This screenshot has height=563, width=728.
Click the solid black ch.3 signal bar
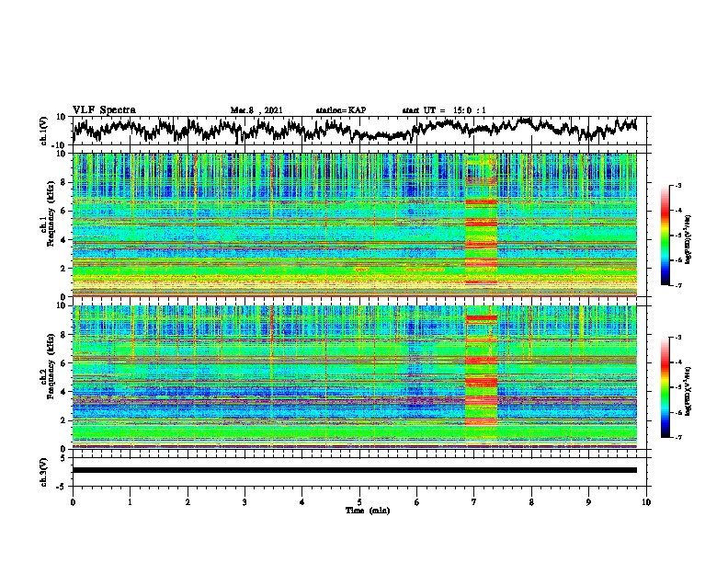(x=354, y=470)
